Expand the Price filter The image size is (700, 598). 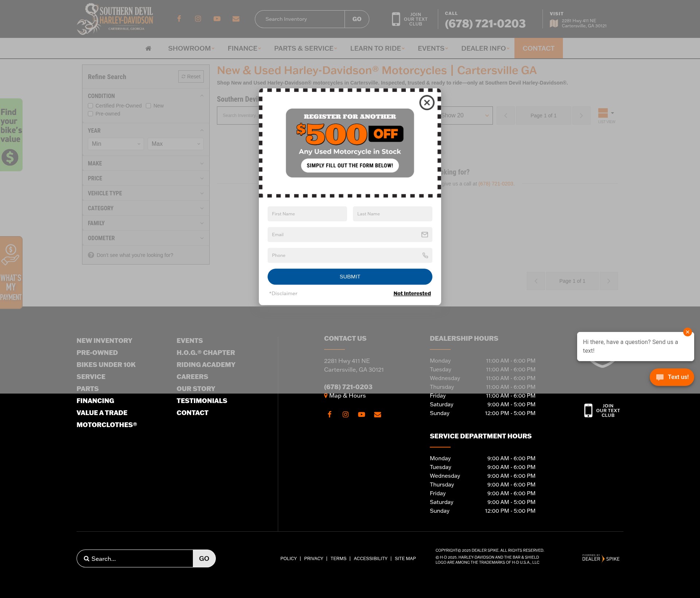(x=146, y=179)
